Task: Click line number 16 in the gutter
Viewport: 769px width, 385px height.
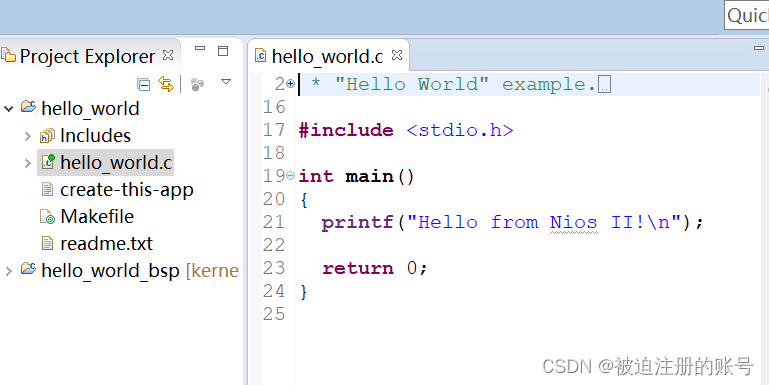Action: [x=274, y=107]
